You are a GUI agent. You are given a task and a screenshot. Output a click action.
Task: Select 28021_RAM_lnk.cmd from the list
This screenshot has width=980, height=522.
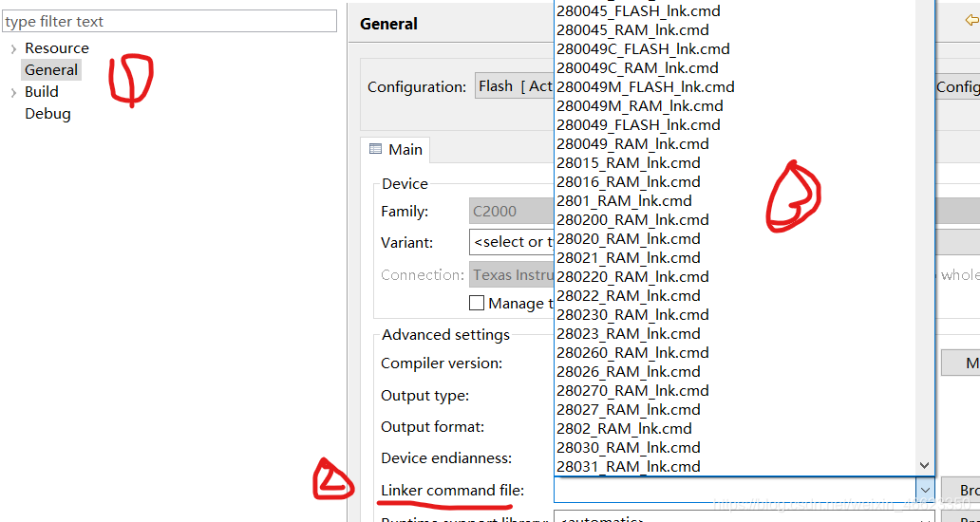click(x=628, y=258)
